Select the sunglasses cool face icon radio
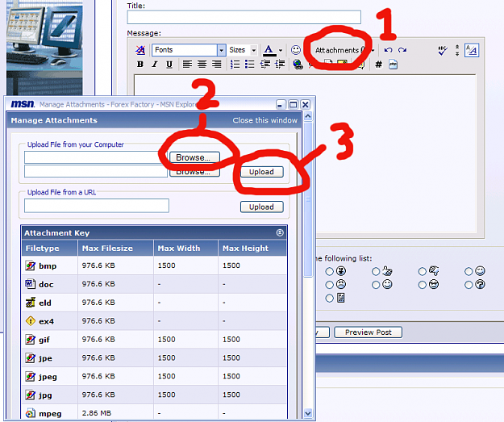 pyautogui.click(x=422, y=285)
